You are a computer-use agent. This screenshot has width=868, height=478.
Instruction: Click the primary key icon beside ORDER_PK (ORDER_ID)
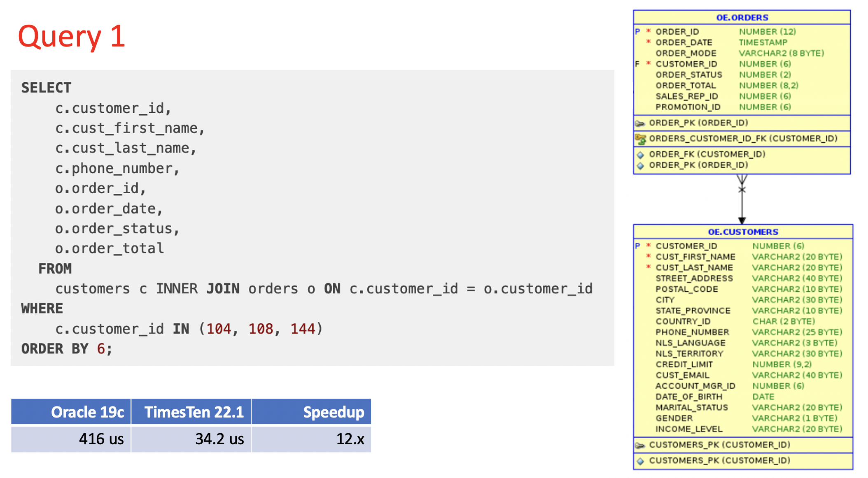pos(641,123)
